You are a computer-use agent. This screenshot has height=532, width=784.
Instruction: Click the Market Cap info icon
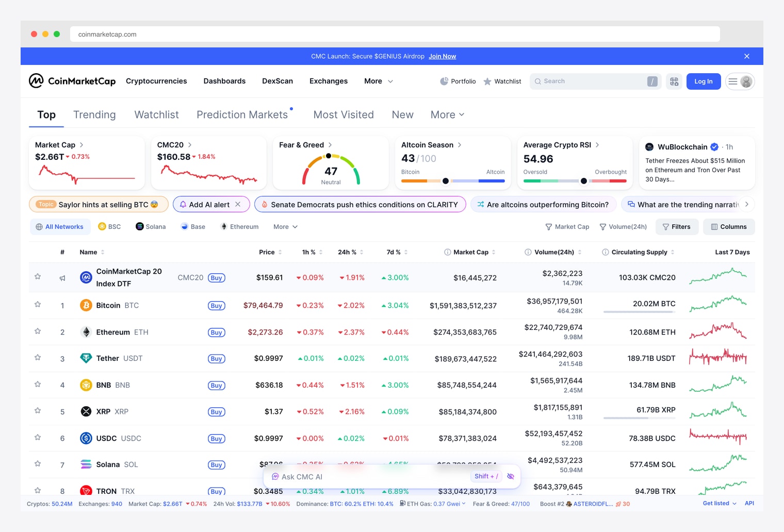[448, 252]
